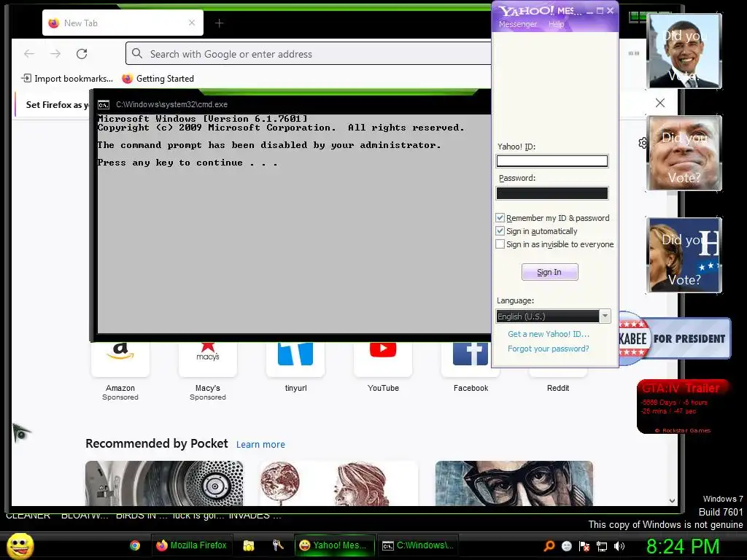The width and height of the screenshot is (747, 560).
Task: Open the folder icon in taskbar
Action: click(248, 545)
